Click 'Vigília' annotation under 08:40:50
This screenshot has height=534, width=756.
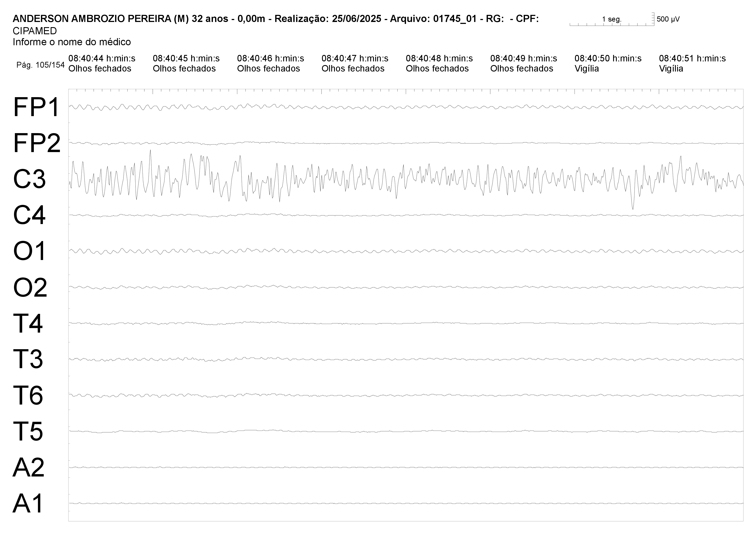[x=587, y=69]
